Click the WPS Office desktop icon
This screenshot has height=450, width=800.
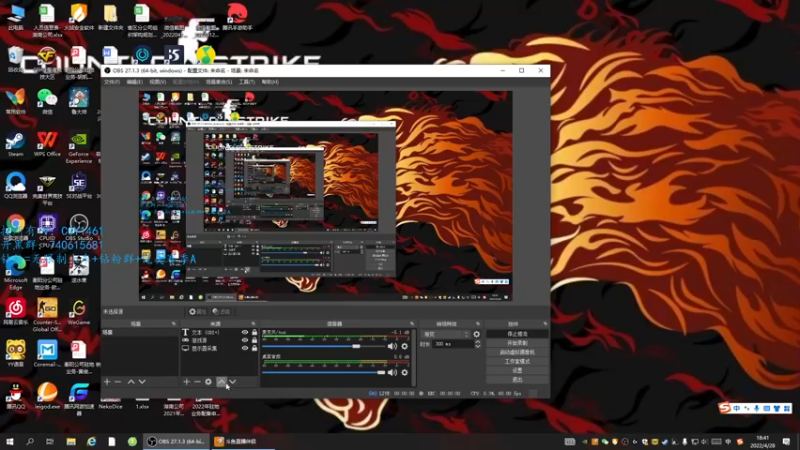[x=47, y=144]
